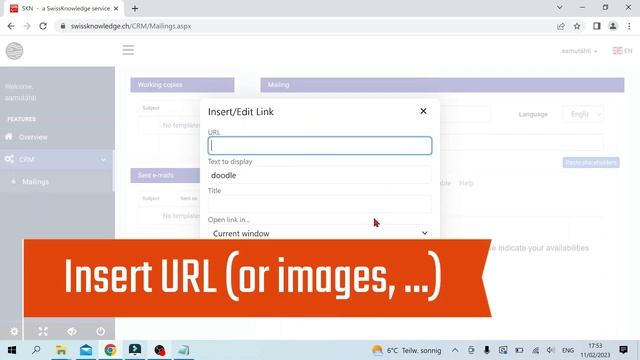640x360 pixels.
Task: Open the volume tray icon
Action: [x=551, y=350]
